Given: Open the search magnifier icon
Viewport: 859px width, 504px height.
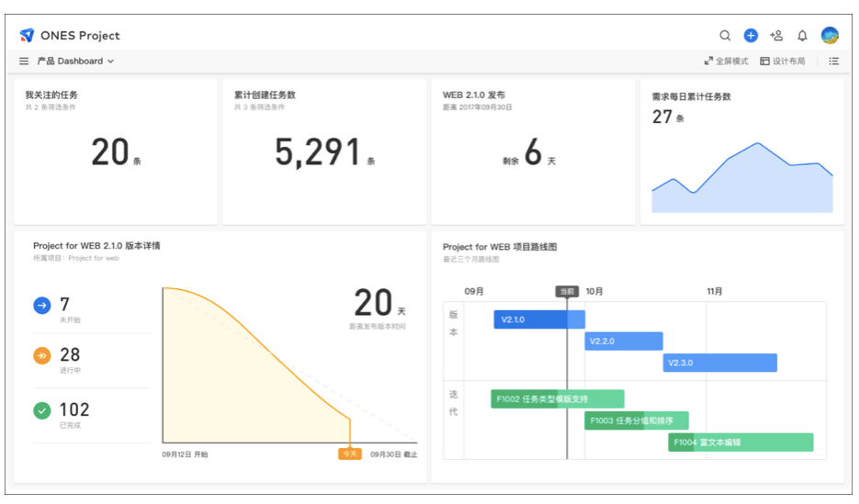Looking at the screenshot, I should (725, 36).
